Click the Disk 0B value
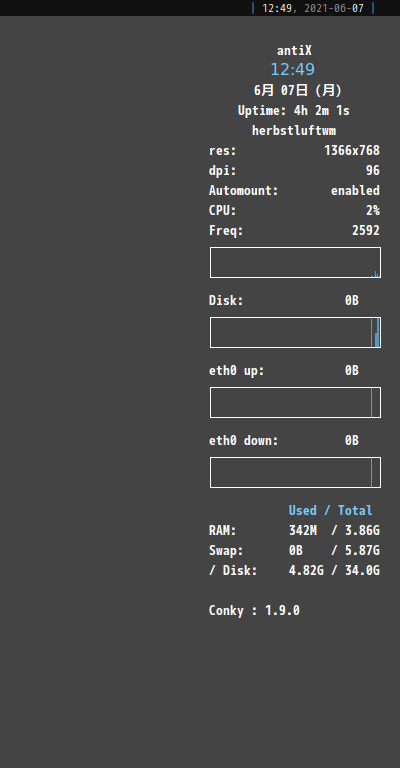The width and height of the screenshot is (400, 768). click(x=352, y=301)
